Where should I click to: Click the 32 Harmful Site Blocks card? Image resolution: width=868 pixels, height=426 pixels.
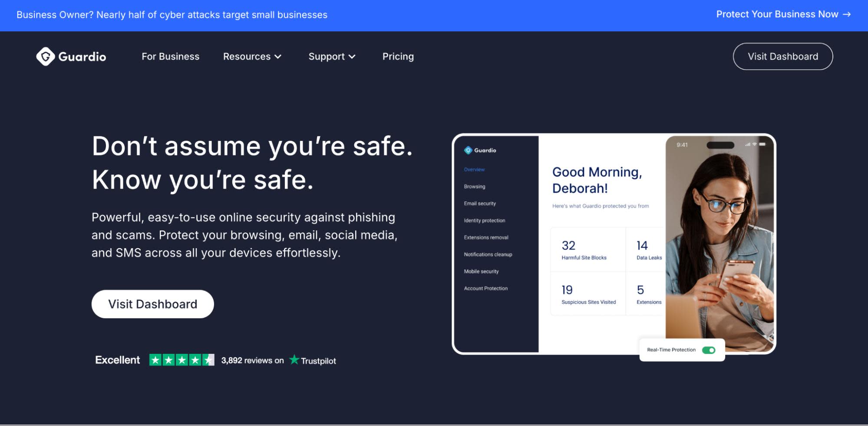click(588, 250)
